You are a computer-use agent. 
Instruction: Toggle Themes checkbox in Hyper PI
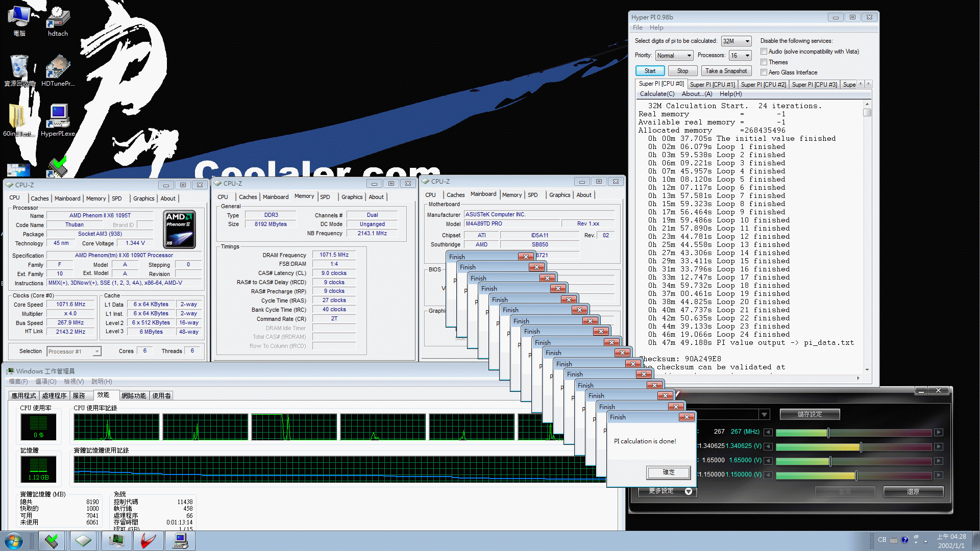coord(764,62)
